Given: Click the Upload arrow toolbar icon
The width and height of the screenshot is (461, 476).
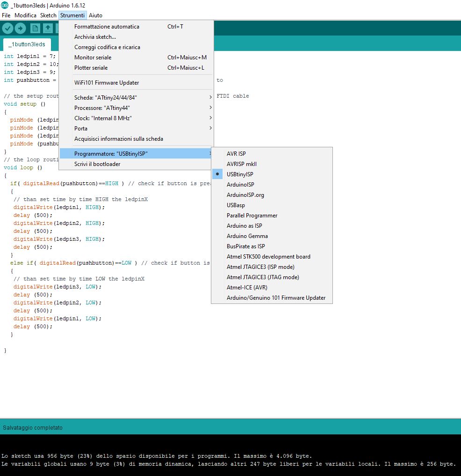Looking at the screenshot, I should 20,29.
